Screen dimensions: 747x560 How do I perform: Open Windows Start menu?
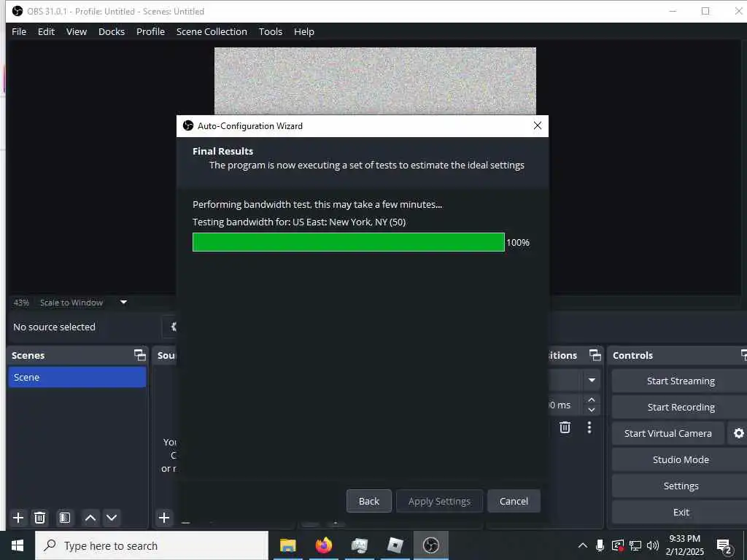[18, 545]
